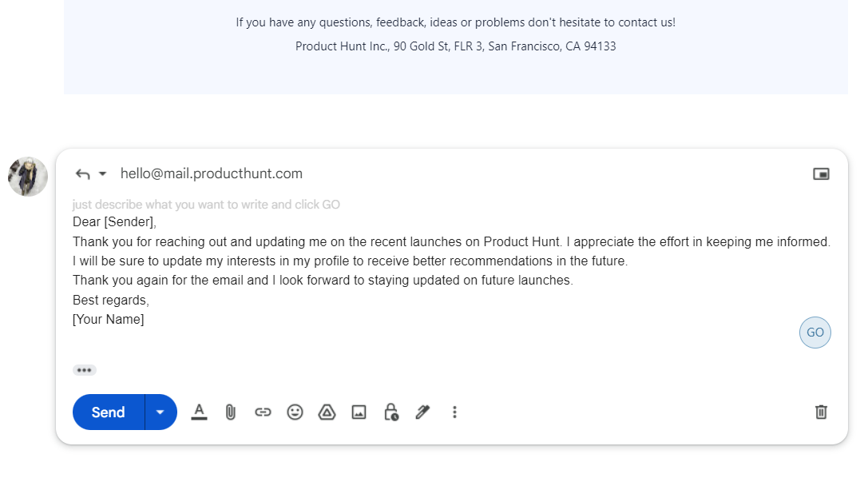
Task: Insert a photo with the image icon
Action: [x=359, y=412]
